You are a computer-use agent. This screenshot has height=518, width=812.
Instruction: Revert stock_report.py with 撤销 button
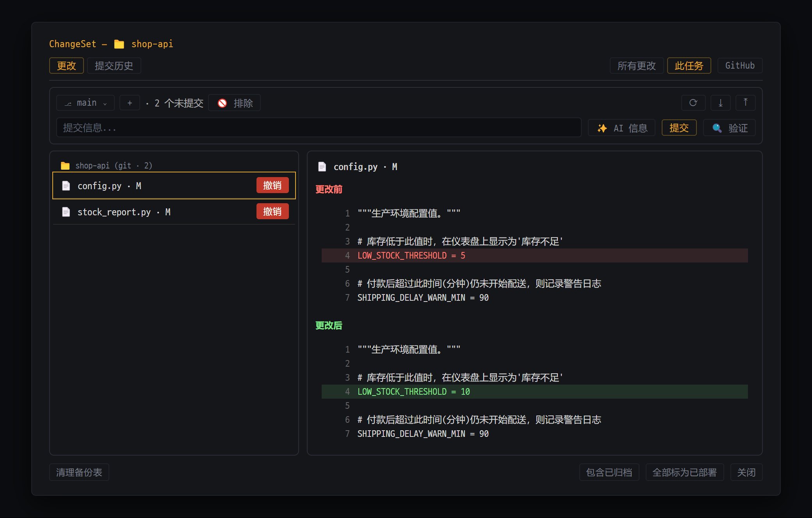pyautogui.click(x=272, y=211)
